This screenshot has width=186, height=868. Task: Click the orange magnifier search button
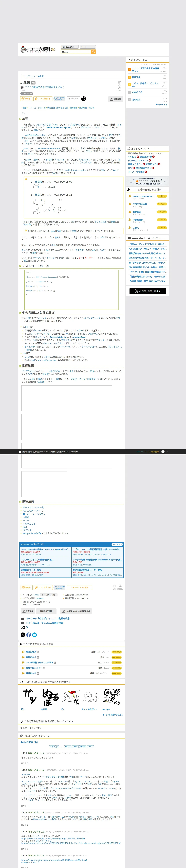(93, 52)
